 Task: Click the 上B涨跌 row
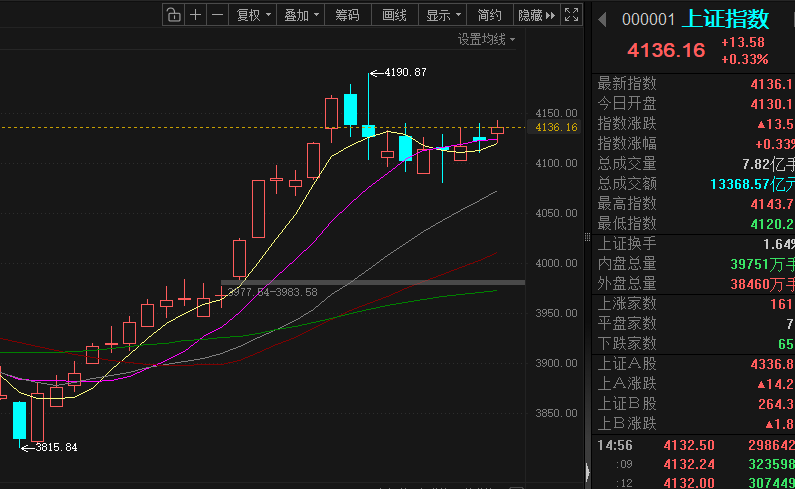pyautogui.click(x=695, y=423)
